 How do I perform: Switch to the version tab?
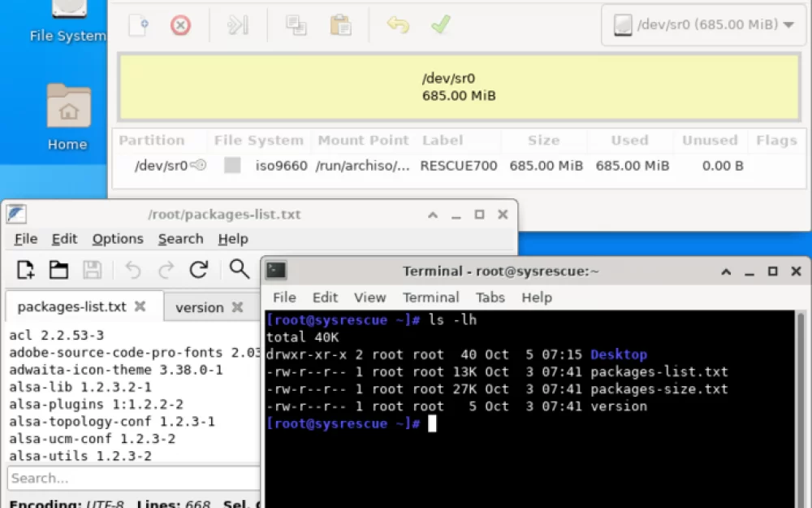[x=199, y=307]
